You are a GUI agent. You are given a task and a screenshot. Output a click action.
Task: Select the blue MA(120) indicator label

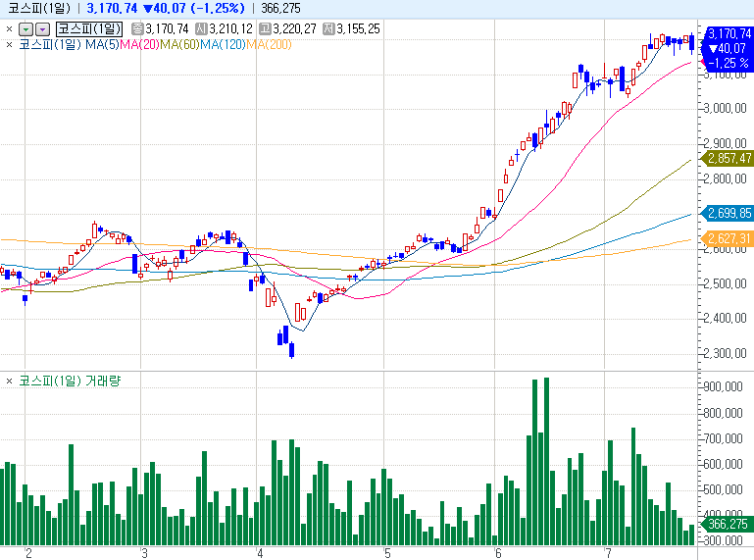click(x=223, y=44)
